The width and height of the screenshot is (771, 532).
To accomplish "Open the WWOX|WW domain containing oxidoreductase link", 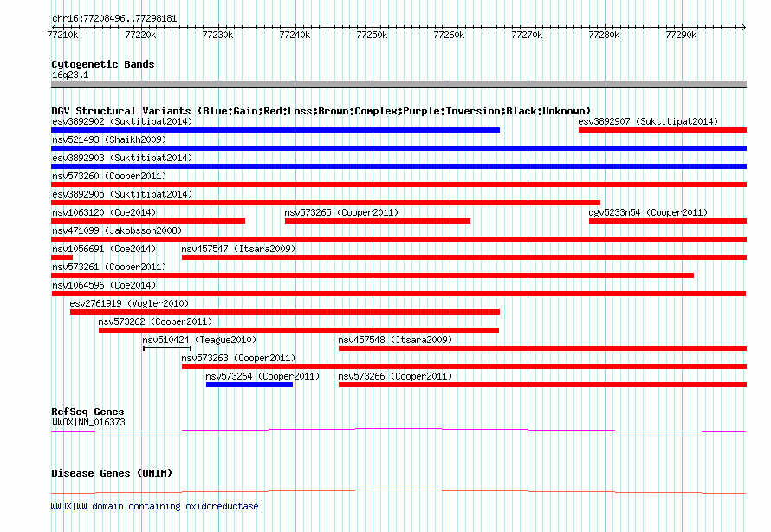I will coord(154,506).
